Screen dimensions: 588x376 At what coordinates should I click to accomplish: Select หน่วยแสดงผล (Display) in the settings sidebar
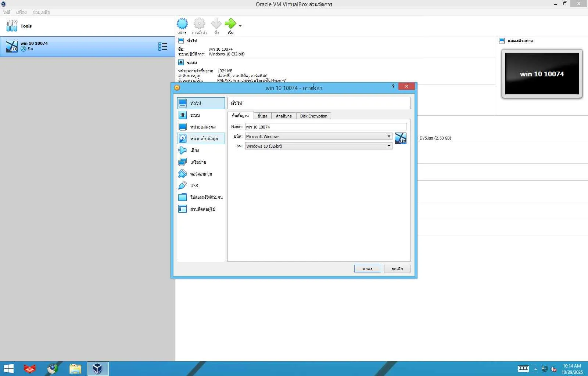coord(201,127)
